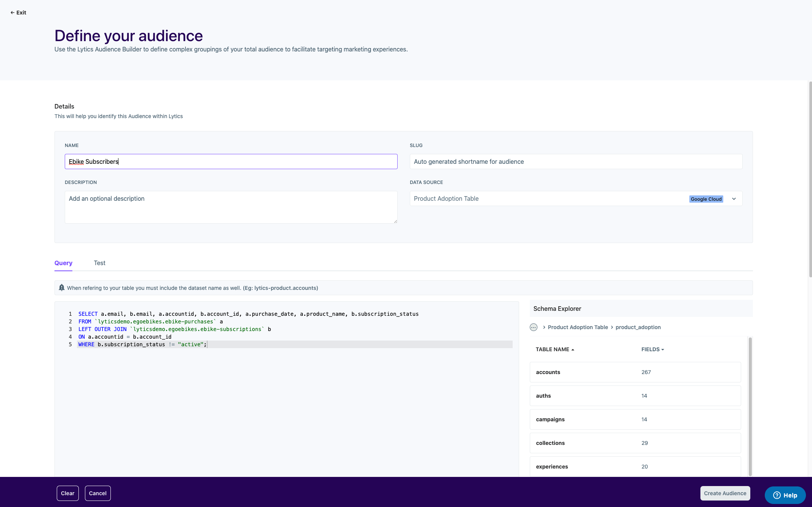
Task: Click the Exit back arrow
Action: (13, 13)
